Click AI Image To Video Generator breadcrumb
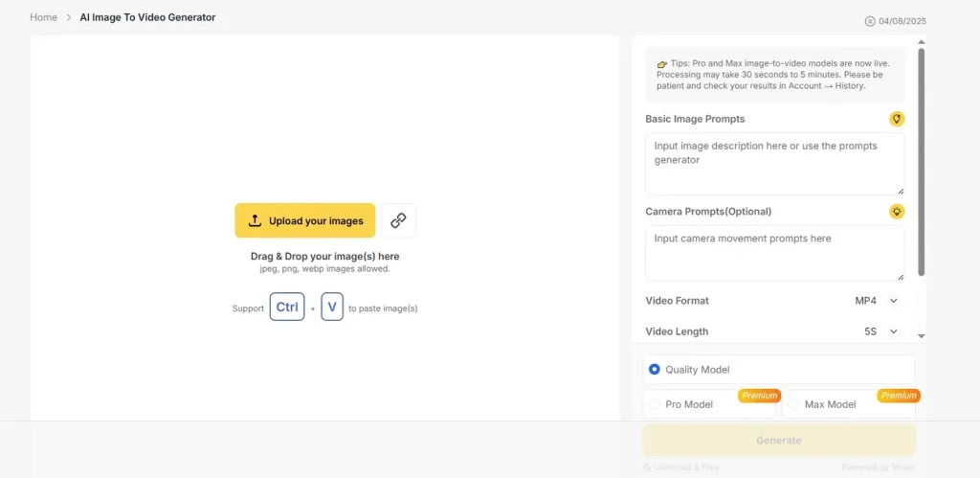This screenshot has width=980, height=478. [147, 17]
